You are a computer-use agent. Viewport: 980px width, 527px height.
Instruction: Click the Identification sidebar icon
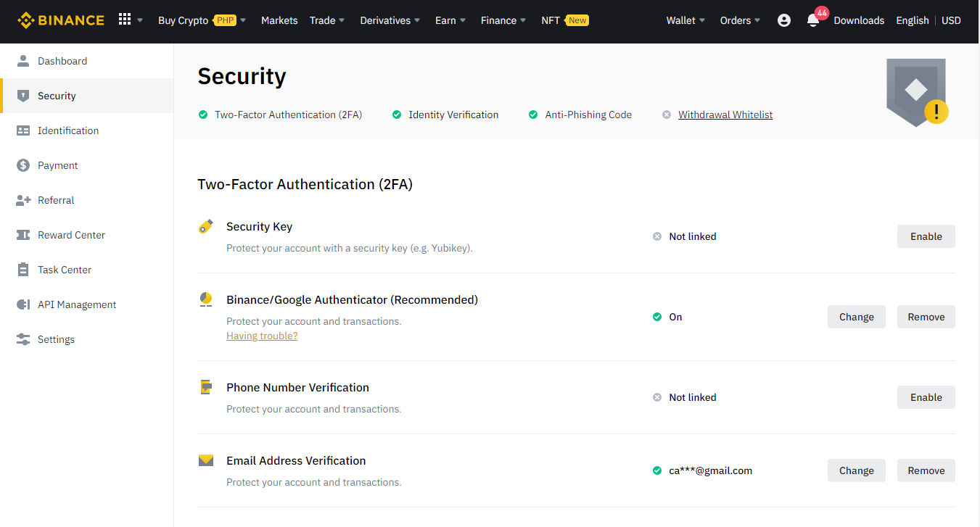(x=23, y=130)
